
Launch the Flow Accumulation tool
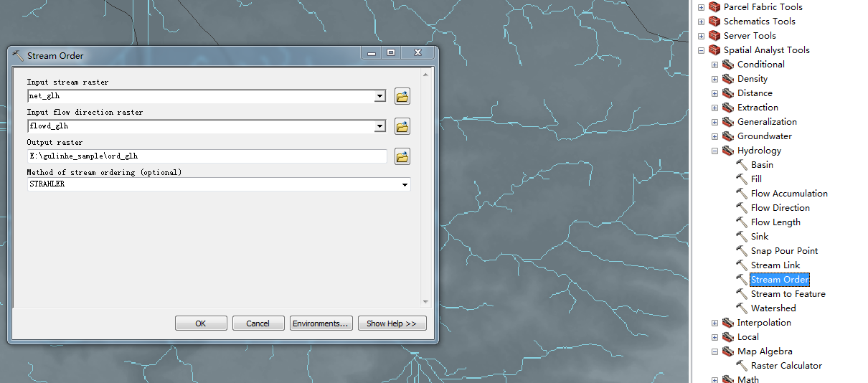click(x=789, y=194)
